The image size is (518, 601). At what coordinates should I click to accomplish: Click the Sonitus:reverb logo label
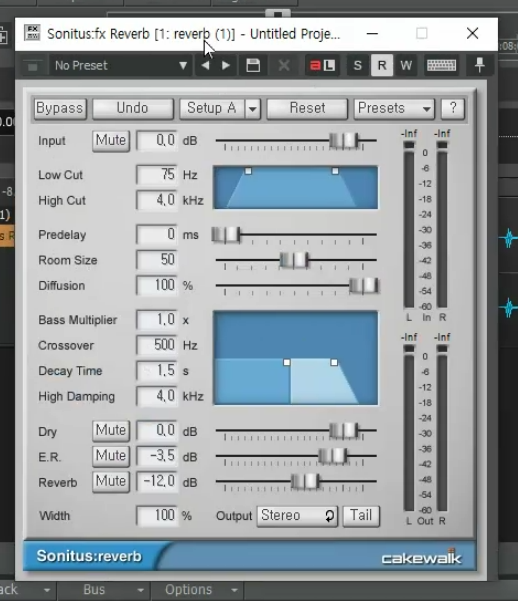pos(89,556)
